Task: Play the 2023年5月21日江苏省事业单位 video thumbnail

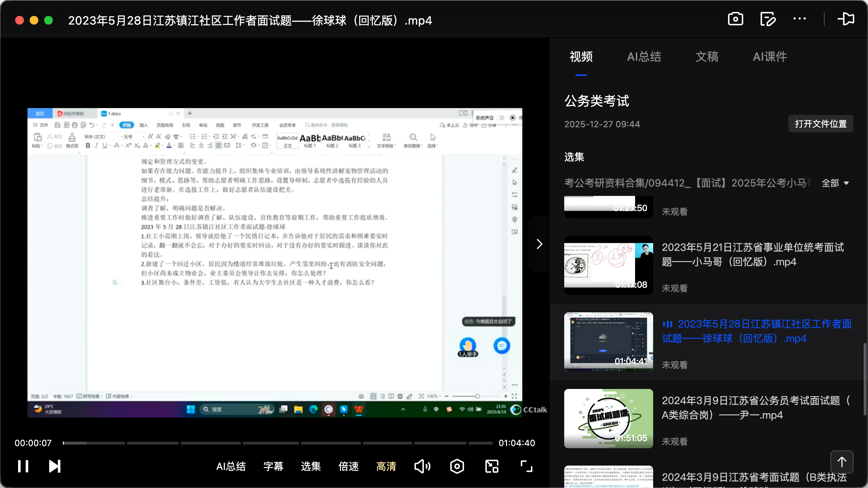Action: coord(608,266)
